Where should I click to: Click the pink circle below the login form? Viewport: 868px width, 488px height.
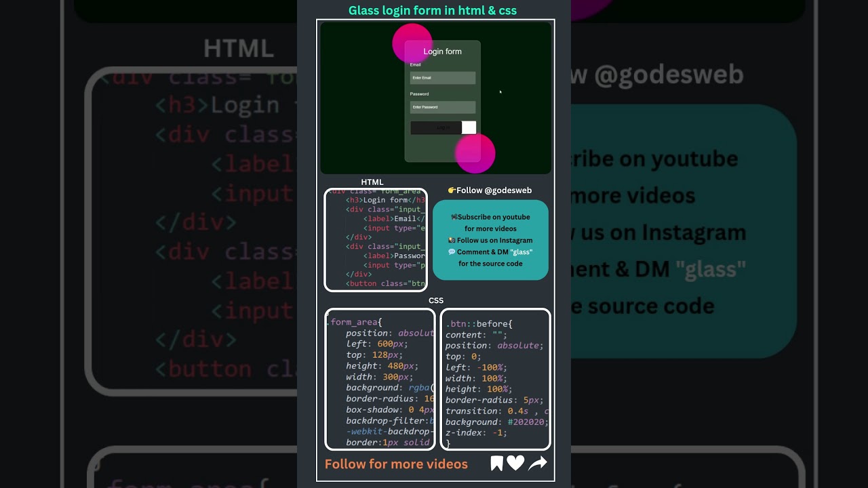[x=475, y=152]
